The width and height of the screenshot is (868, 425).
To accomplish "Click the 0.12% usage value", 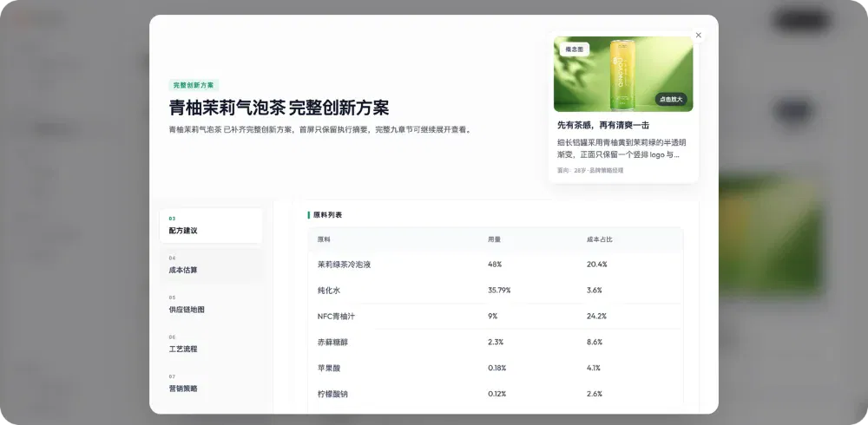I will (497, 394).
